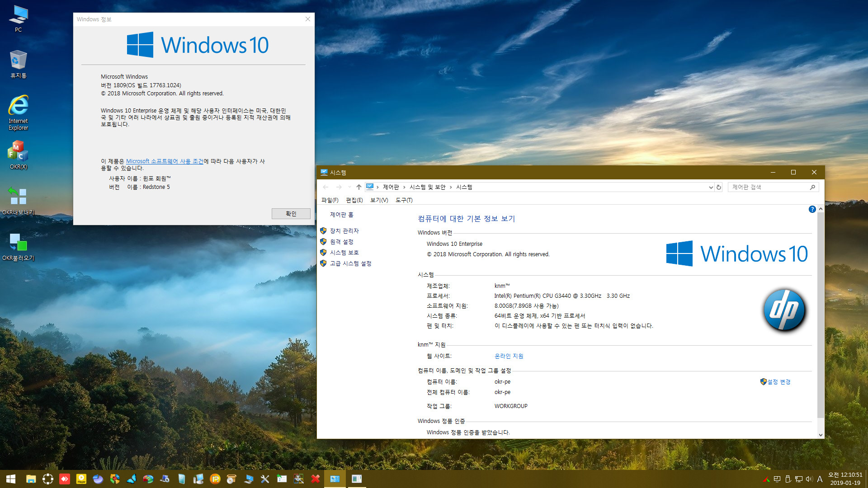Click the Back arrow in System window
The height and width of the screenshot is (488, 868).
[325, 187]
